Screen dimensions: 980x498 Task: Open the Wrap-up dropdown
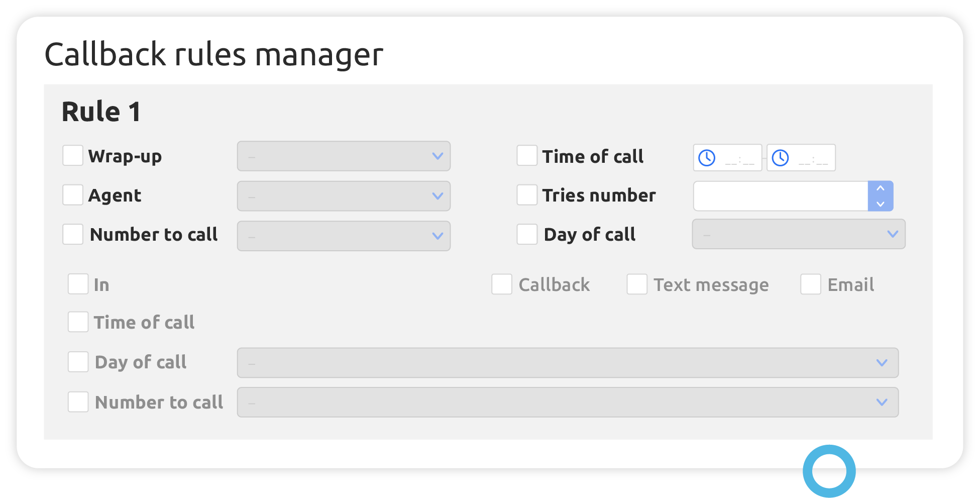[x=344, y=156]
